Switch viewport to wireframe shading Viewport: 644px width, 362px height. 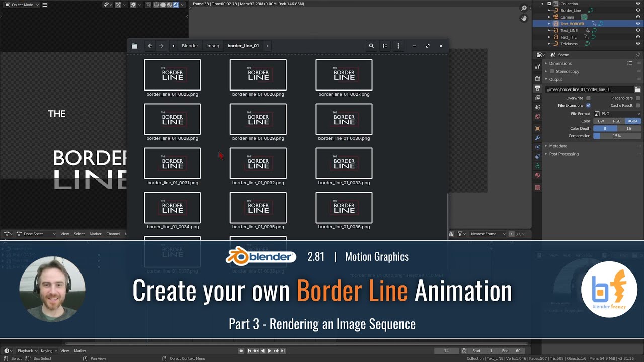click(156, 5)
